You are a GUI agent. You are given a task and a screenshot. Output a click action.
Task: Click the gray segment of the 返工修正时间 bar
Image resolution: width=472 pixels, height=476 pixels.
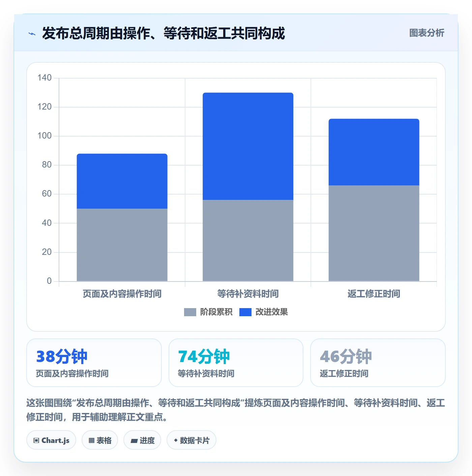(374, 233)
